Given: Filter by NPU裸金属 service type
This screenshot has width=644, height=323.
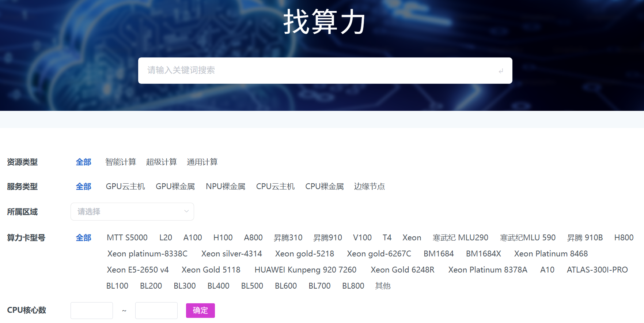Looking at the screenshot, I should 226,187.
